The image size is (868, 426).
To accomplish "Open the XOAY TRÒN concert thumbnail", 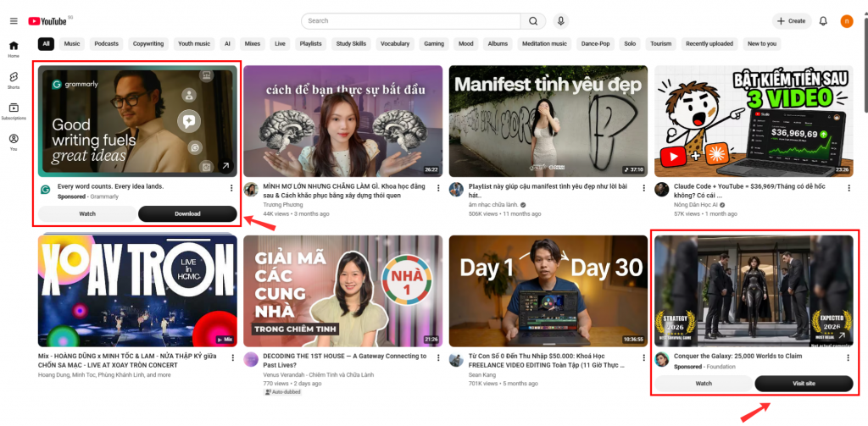I will 137,291.
